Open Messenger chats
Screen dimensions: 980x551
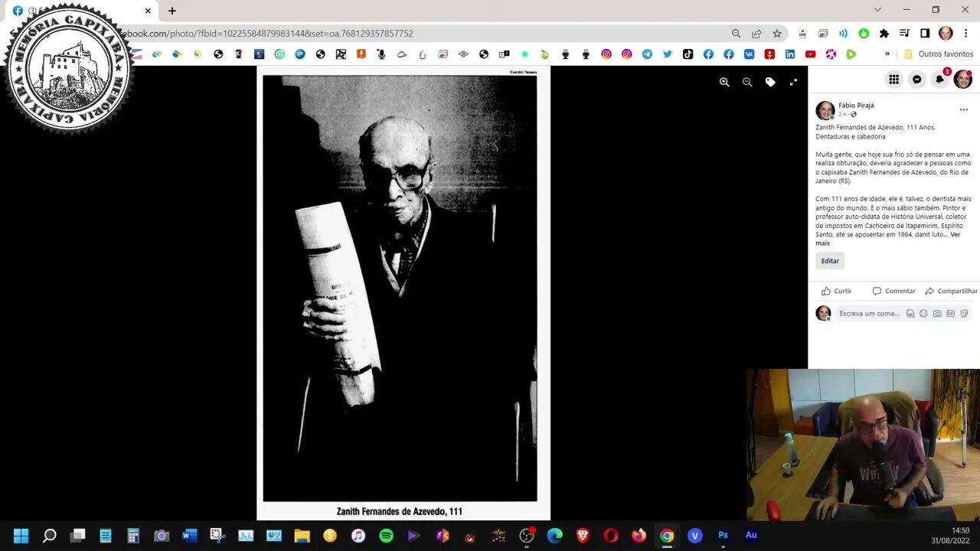point(916,80)
